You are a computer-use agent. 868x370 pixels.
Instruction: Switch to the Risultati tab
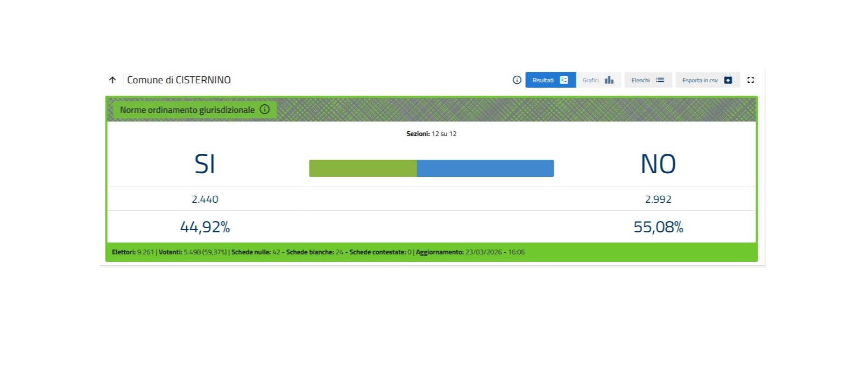(x=544, y=80)
